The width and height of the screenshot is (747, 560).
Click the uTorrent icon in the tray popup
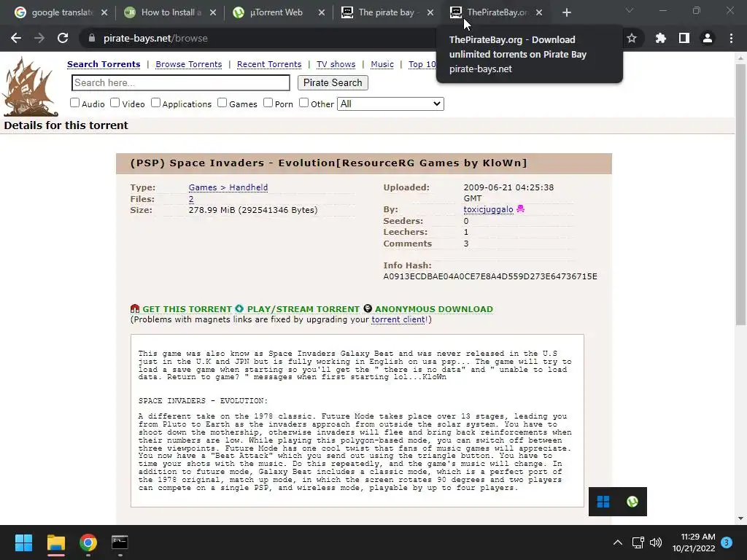click(632, 502)
